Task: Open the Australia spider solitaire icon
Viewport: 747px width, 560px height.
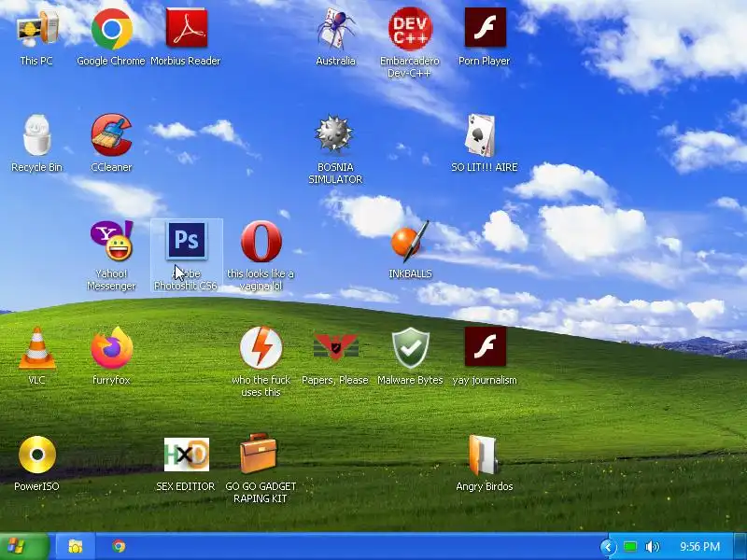Action: [x=336, y=29]
